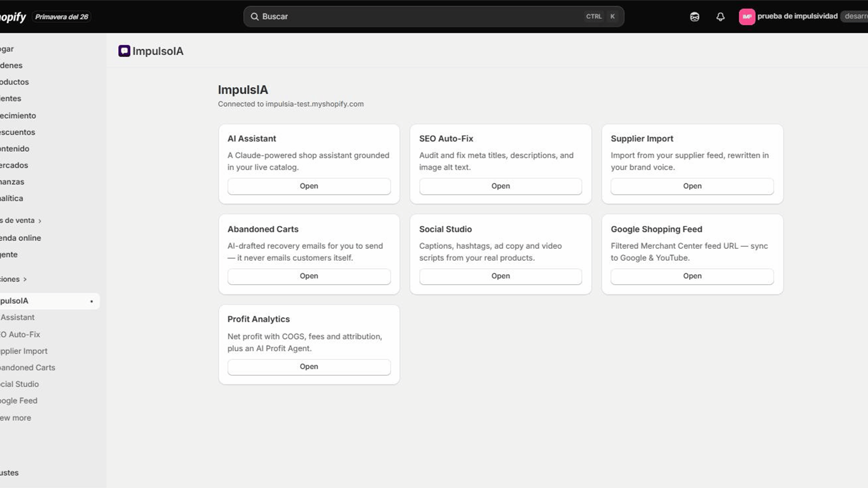Click Open on the SEO Auto-Fix card

(500, 186)
